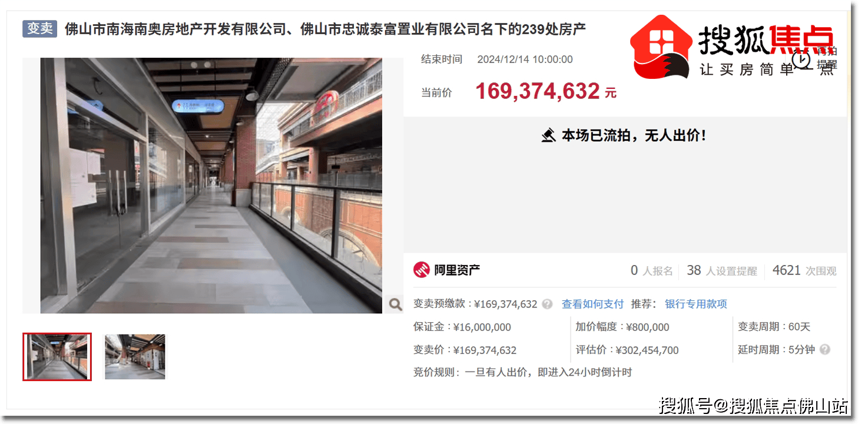Click the 0 人报名 counter
868x424 pixels.
point(652,270)
